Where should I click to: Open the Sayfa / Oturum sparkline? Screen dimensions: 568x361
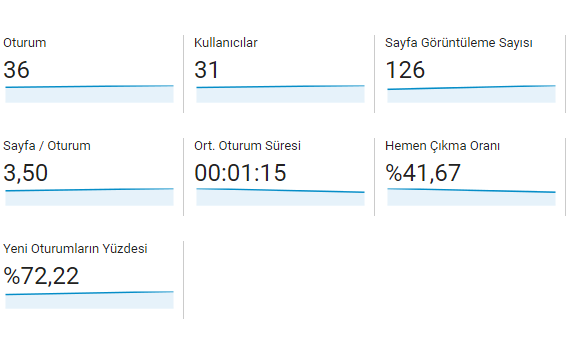tap(89, 197)
